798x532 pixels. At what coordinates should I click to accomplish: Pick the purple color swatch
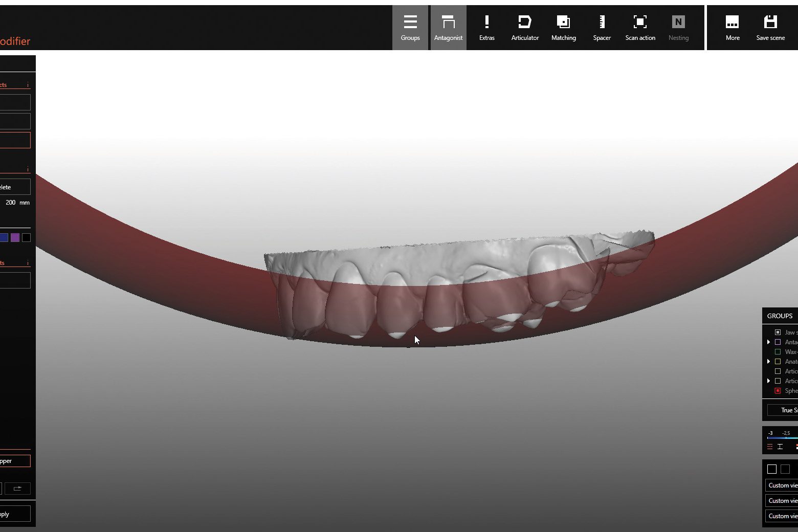pos(15,237)
